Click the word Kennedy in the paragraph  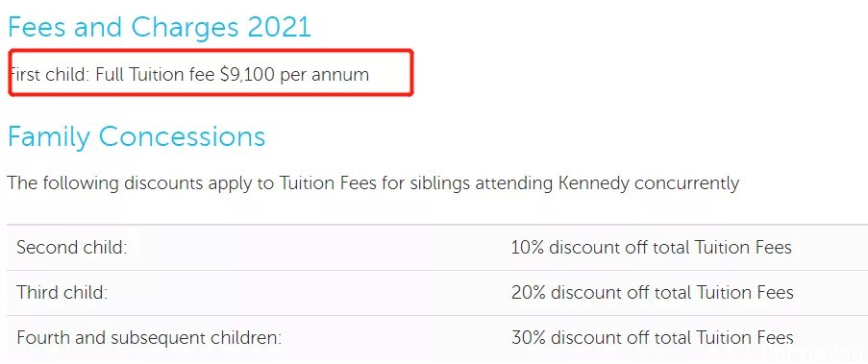tap(594, 183)
